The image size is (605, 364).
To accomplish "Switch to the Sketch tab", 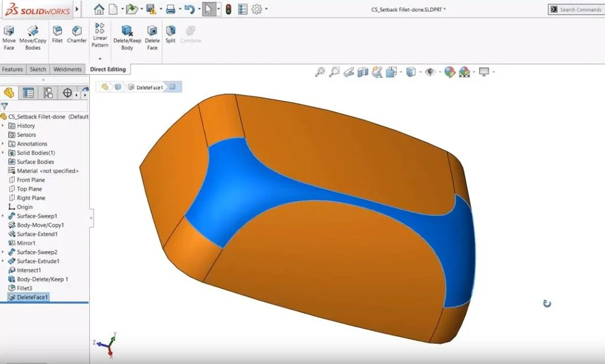I will coord(37,69).
